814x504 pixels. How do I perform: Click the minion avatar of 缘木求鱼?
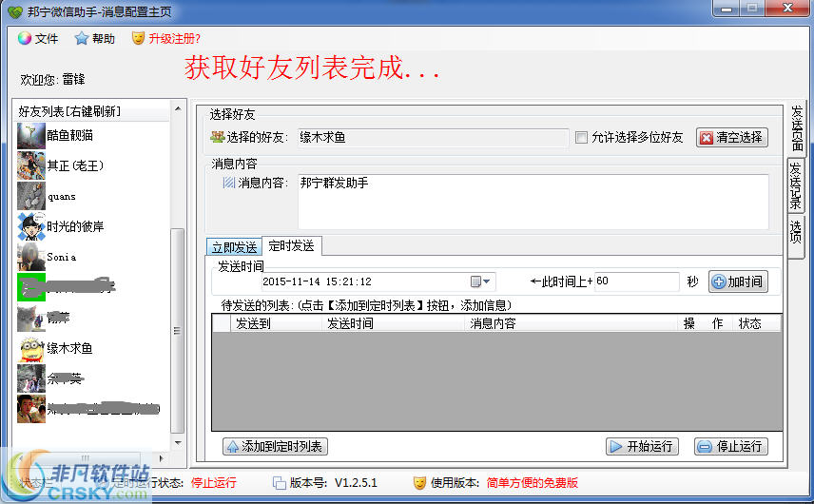[x=31, y=349]
